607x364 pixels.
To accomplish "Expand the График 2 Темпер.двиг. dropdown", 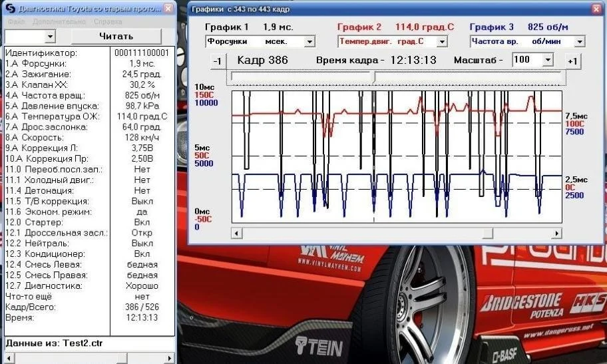I will click(441, 42).
